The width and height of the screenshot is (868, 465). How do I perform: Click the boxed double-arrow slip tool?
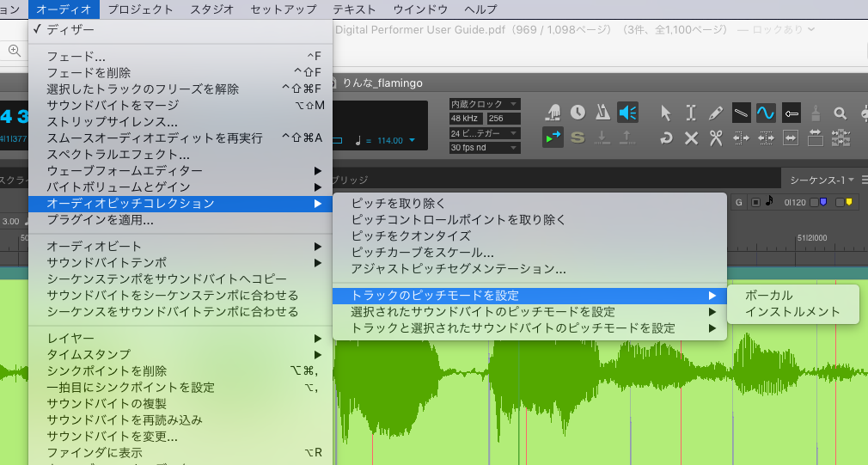point(791,138)
